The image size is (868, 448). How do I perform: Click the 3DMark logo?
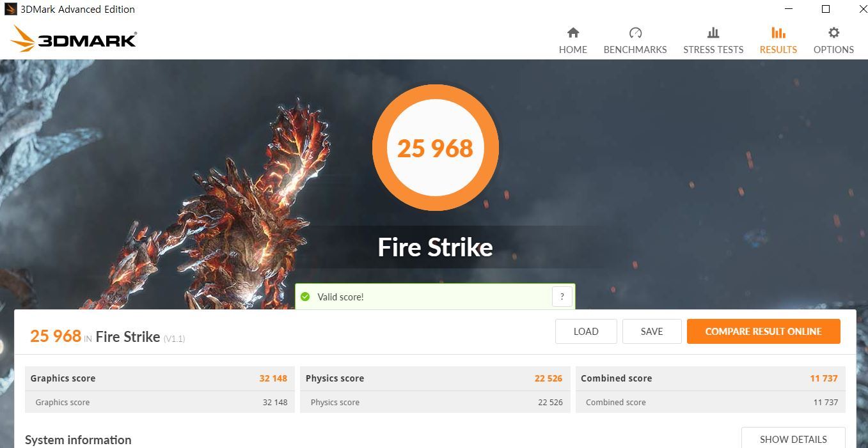coord(74,40)
